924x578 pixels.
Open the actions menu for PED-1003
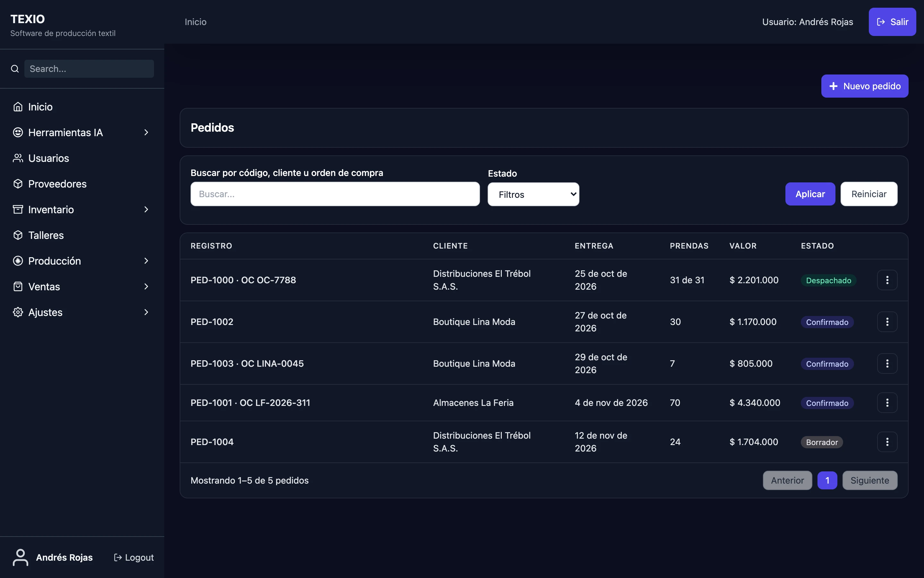pos(887,363)
